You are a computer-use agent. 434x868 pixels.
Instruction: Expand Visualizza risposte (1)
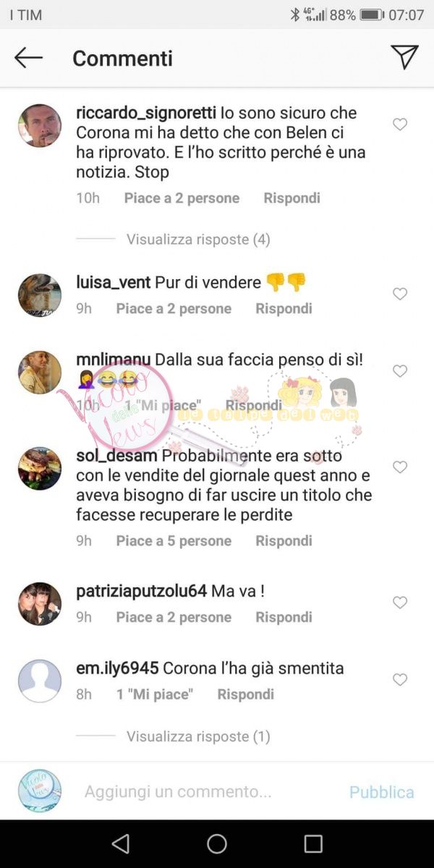(x=198, y=736)
